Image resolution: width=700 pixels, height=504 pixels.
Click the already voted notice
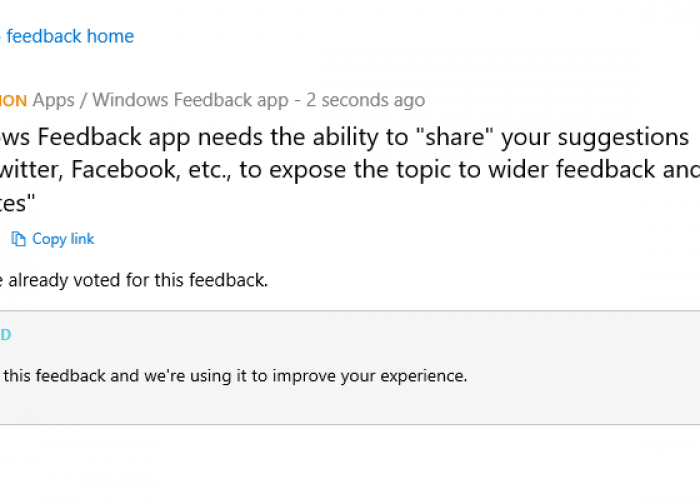point(134,280)
